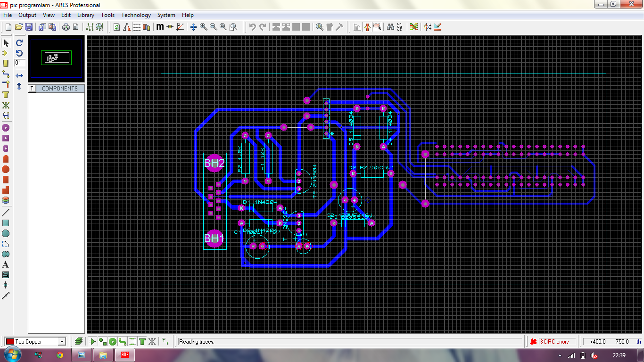
Task: Open the Top Copper layer dropdown
Action: pyautogui.click(x=62, y=341)
